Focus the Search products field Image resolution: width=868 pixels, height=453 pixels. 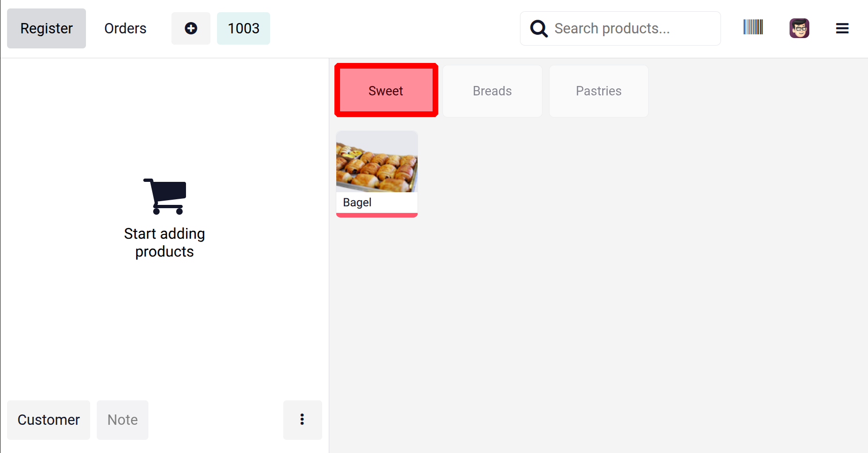click(629, 29)
